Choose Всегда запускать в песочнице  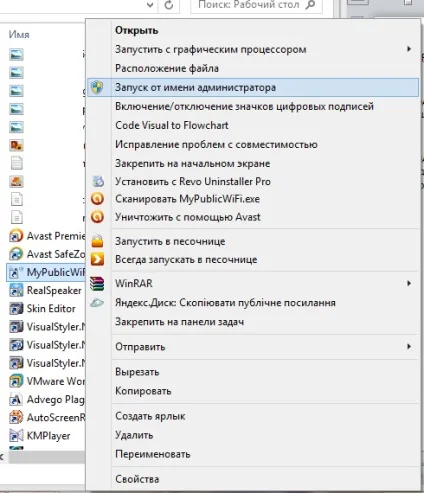pyautogui.click(x=253, y=259)
